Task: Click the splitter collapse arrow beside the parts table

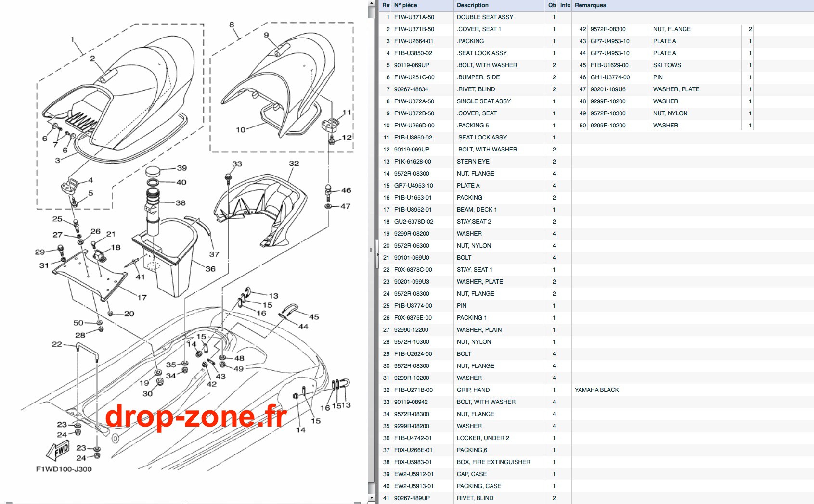Action: [377, 254]
